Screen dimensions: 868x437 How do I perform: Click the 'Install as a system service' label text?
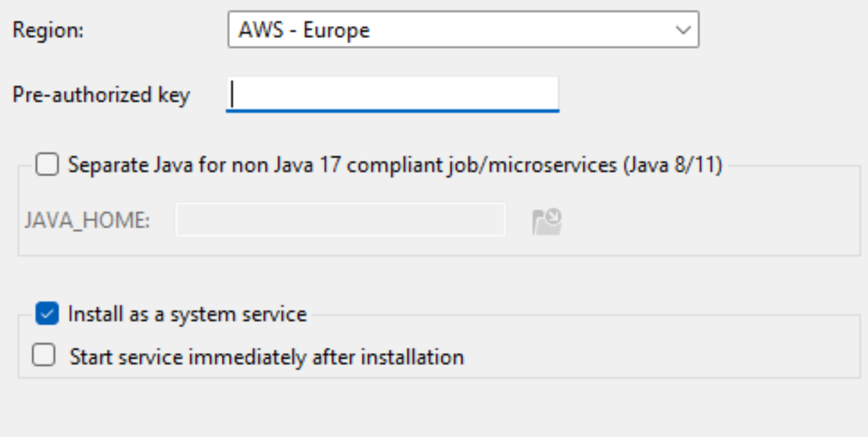pos(187,314)
